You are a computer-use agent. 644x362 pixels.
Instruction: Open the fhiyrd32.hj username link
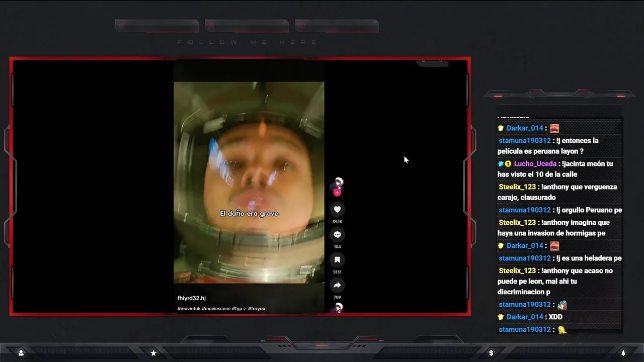tap(191, 298)
